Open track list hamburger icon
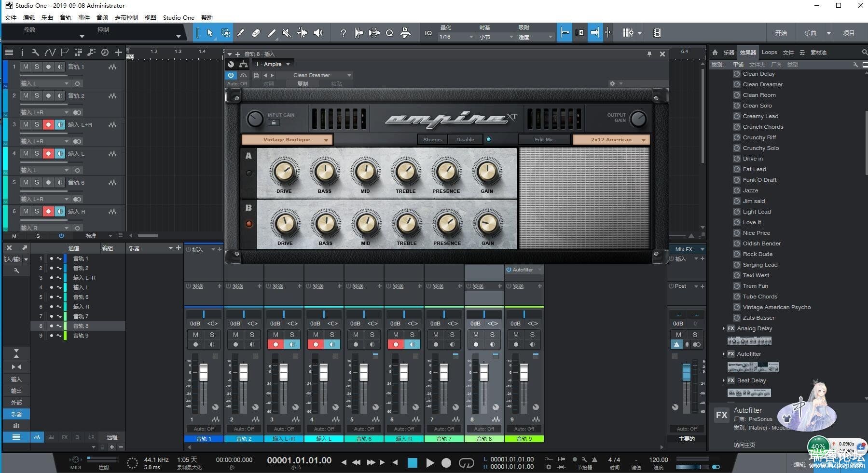Screen dimensions: 868x473 (x=9, y=52)
